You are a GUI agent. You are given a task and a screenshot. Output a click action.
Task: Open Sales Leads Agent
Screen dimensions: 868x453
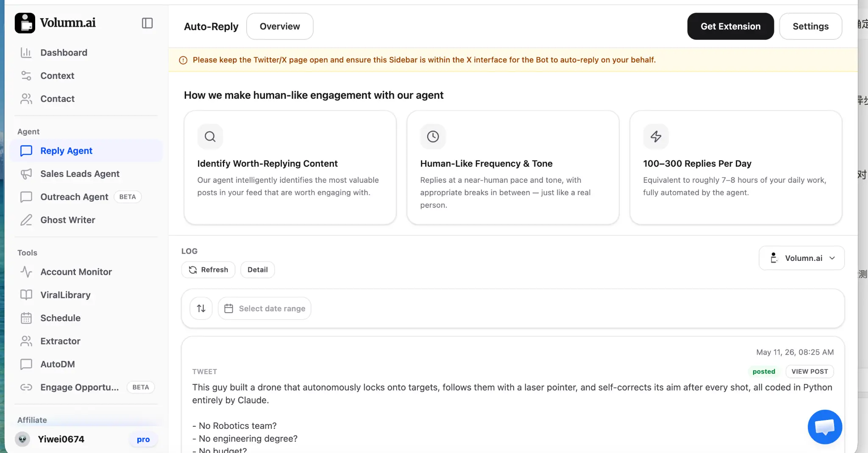(86, 174)
